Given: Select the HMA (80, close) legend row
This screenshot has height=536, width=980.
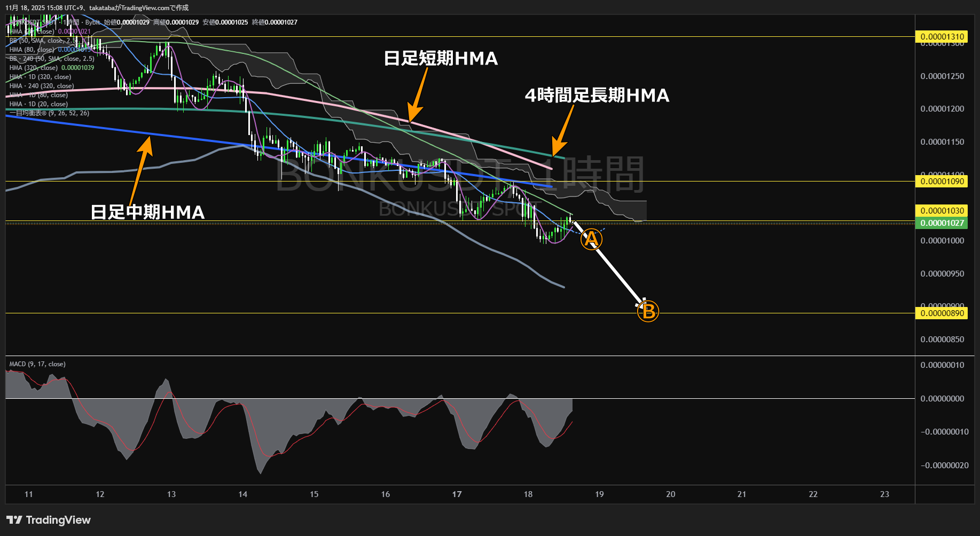Looking at the screenshot, I should click(50, 50).
